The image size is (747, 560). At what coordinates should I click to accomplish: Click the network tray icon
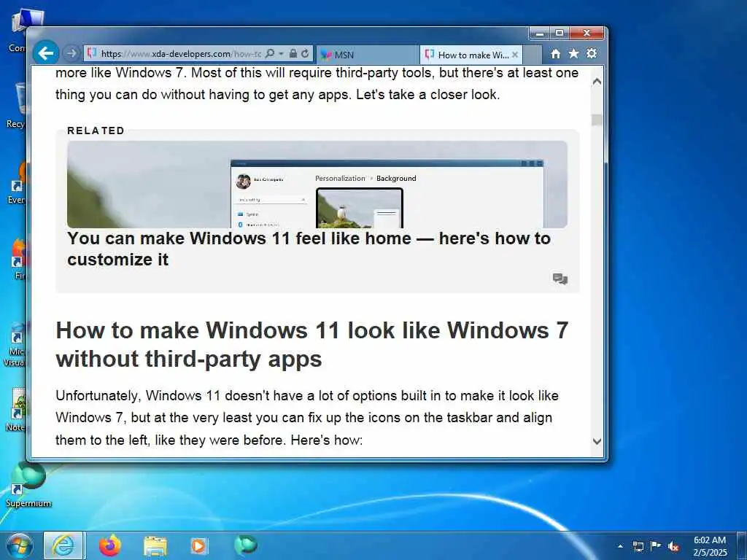[638, 546]
